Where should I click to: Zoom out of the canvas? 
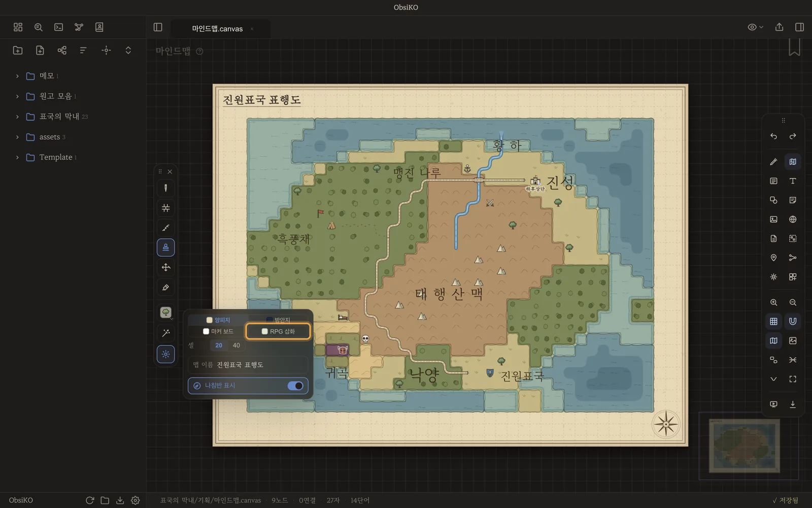coord(793,302)
